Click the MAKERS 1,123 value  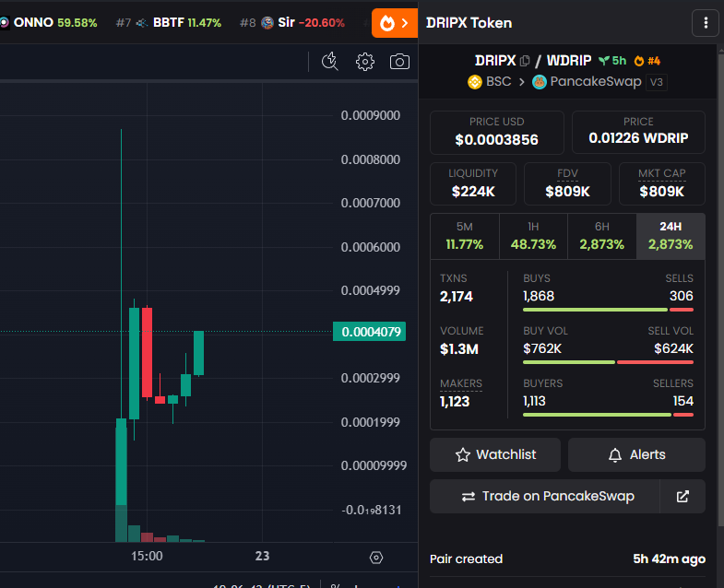pos(455,402)
